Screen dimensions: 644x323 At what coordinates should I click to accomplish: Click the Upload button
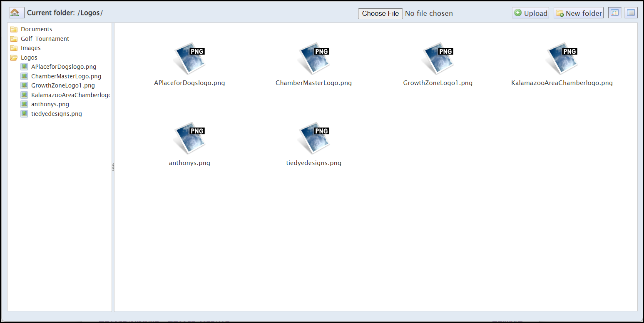[x=530, y=13]
